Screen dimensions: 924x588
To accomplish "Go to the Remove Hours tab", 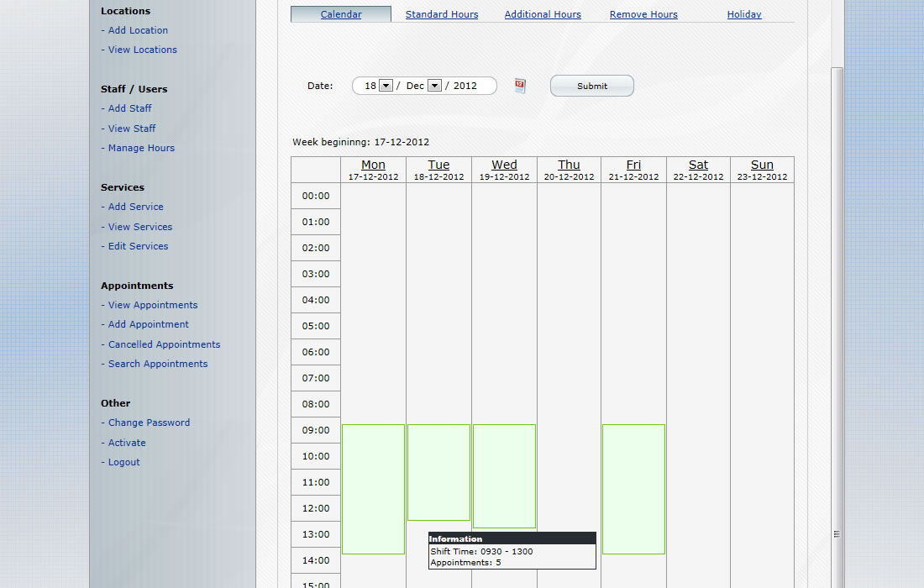I will [x=643, y=14].
